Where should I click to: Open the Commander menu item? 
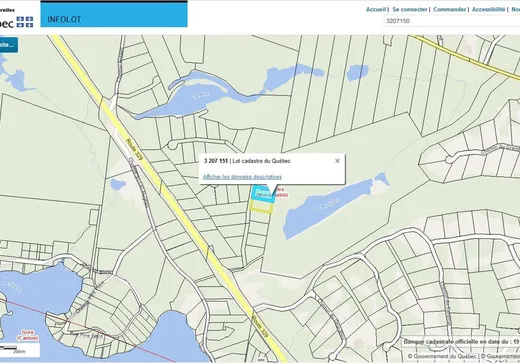(449, 9)
